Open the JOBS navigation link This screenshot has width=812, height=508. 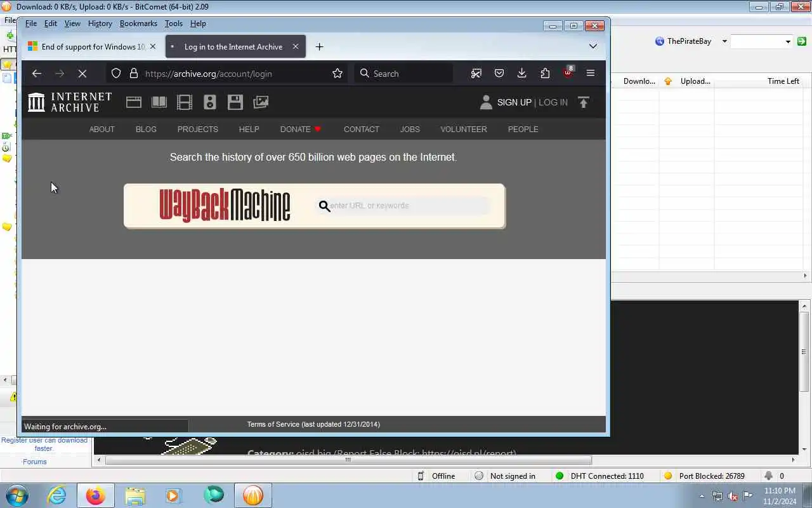(410, 129)
